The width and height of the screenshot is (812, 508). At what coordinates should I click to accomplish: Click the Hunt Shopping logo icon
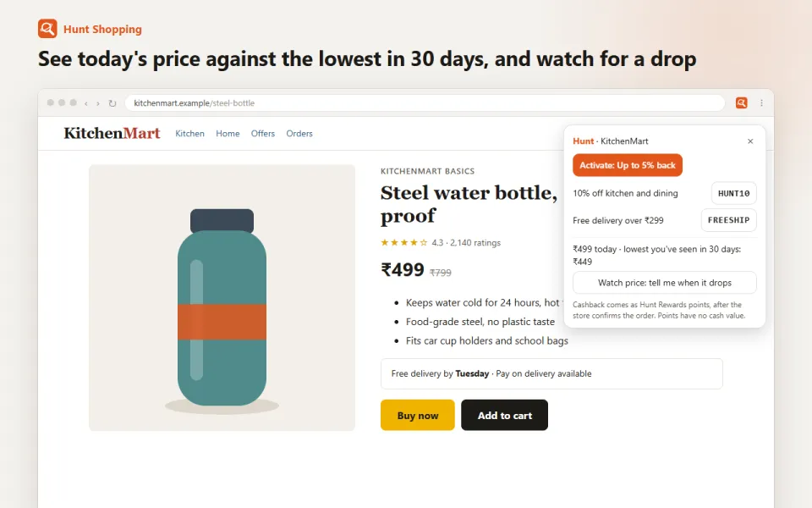click(47, 29)
